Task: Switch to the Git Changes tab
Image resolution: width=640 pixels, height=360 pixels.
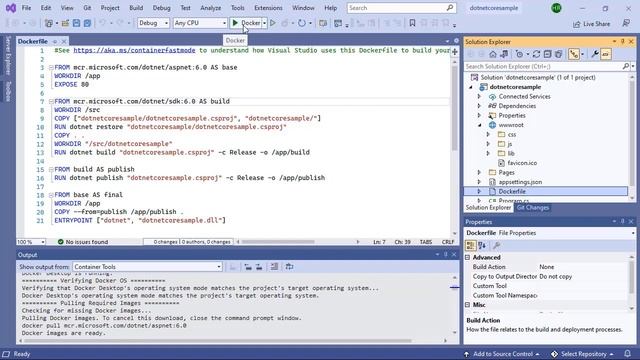Action: 532,208
